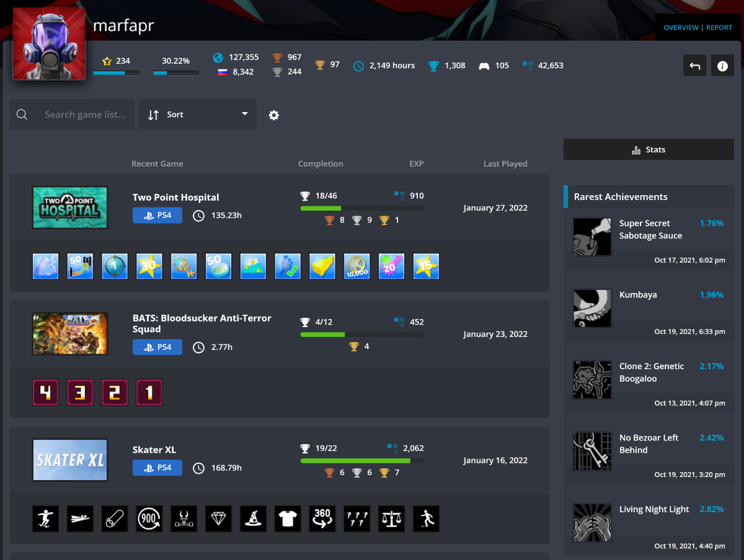Select the Skater XL skateboard deck trophy
The width and height of the screenshot is (744, 560).
115,519
